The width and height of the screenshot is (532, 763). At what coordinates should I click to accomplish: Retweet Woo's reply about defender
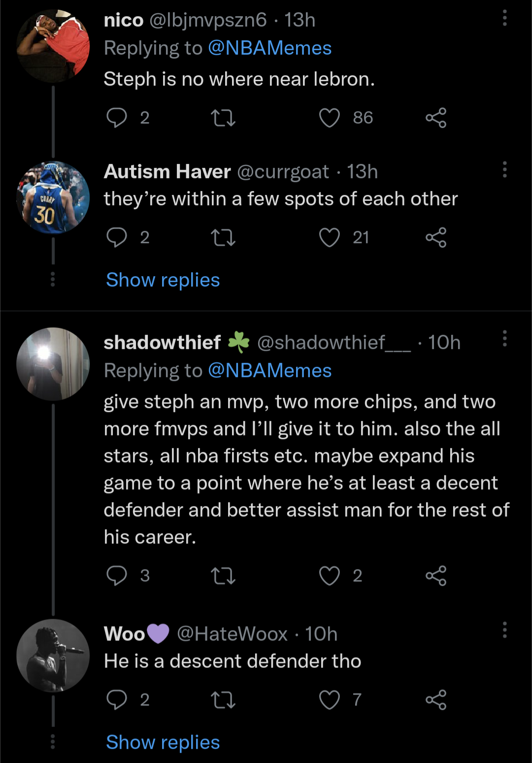[223, 700]
